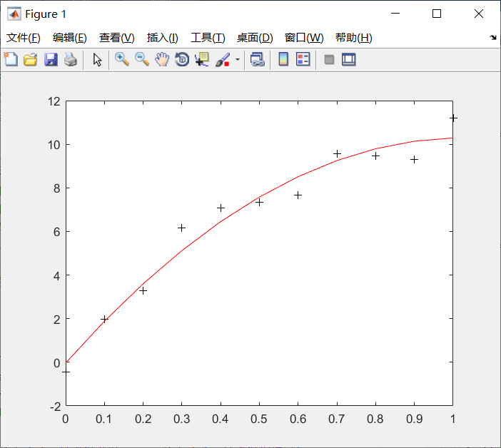Select the Edit Plot arrow tool
501x448 pixels.
97,59
